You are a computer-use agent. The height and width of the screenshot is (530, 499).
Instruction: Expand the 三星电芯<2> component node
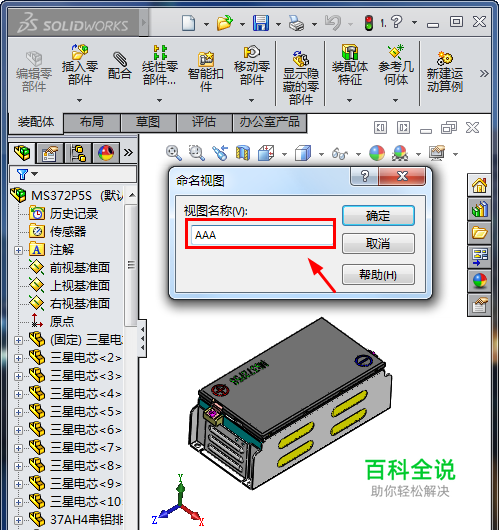point(19,358)
